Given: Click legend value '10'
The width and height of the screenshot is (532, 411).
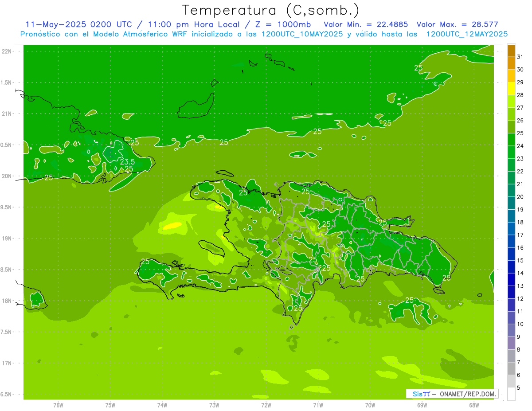Looking at the screenshot, I should [520, 324].
